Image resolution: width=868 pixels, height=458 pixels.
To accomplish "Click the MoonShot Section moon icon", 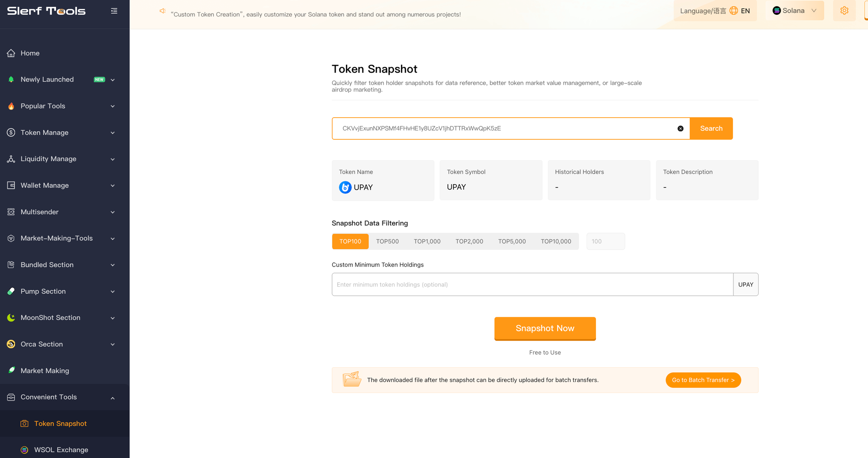I will pos(11,318).
